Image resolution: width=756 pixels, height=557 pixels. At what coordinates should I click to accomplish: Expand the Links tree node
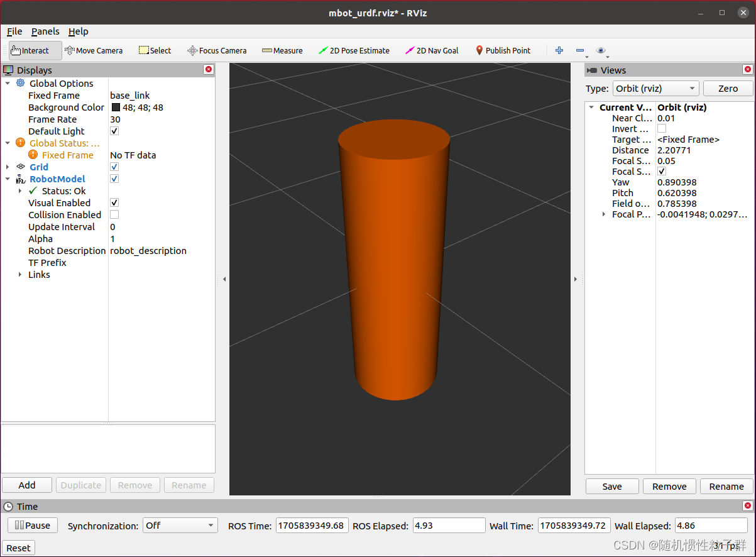click(20, 274)
